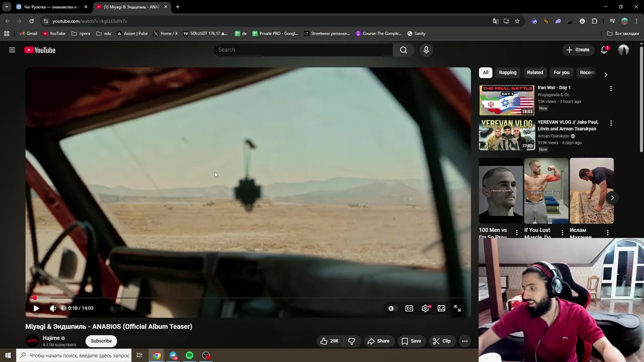Reload the page
This screenshot has height=362, width=644.
coord(31,21)
